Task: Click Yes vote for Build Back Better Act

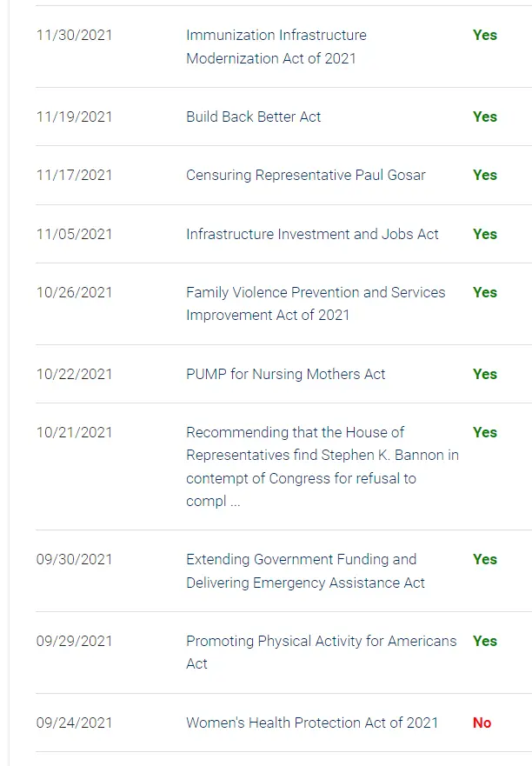Action: [485, 117]
